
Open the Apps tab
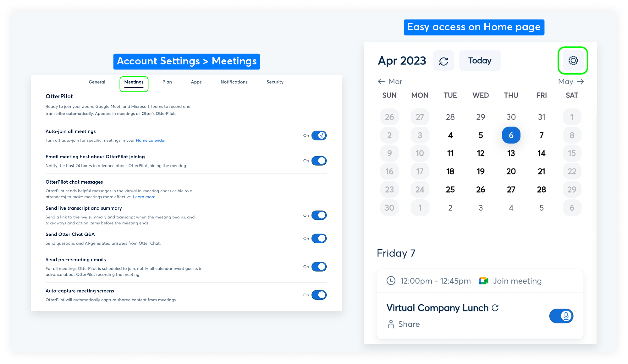coord(196,82)
